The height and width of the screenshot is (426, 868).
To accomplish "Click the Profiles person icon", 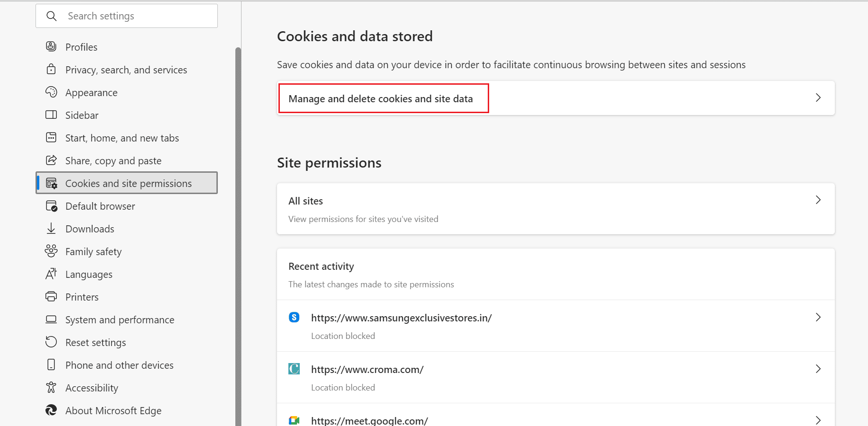I will click(51, 46).
